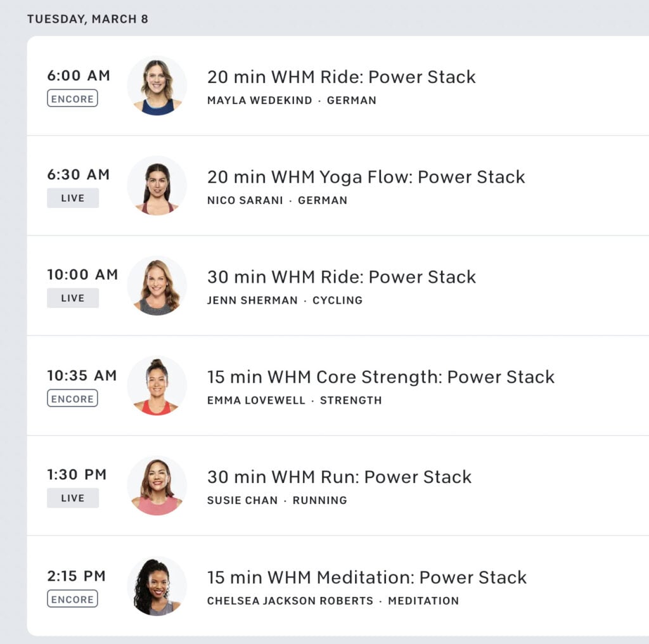Open 20 min WHM Yoga Flow class
The height and width of the screenshot is (644, 649).
[x=366, y=177]
